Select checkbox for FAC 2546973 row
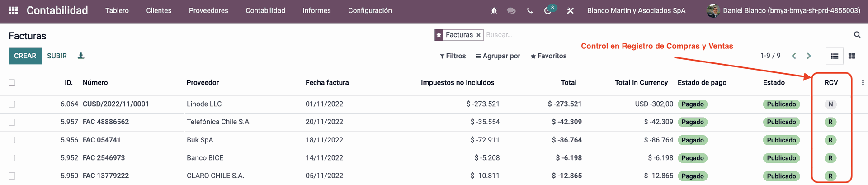This screenshot has height=185, width=868. pyautogui.click(x=12, y=158)
